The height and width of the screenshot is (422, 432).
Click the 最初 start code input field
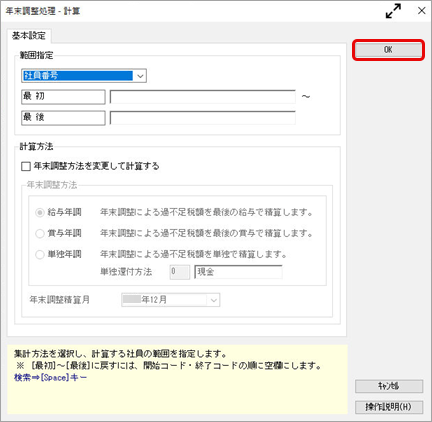click(203, 97)
